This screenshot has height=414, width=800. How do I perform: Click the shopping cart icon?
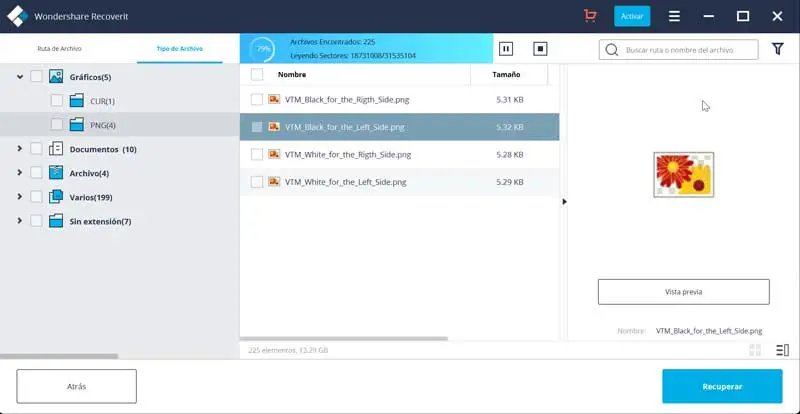tap(590, 16)
